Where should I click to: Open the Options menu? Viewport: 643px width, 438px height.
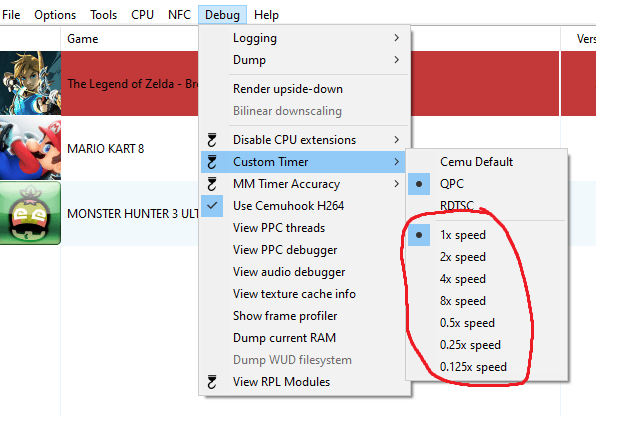click(55, 15)
